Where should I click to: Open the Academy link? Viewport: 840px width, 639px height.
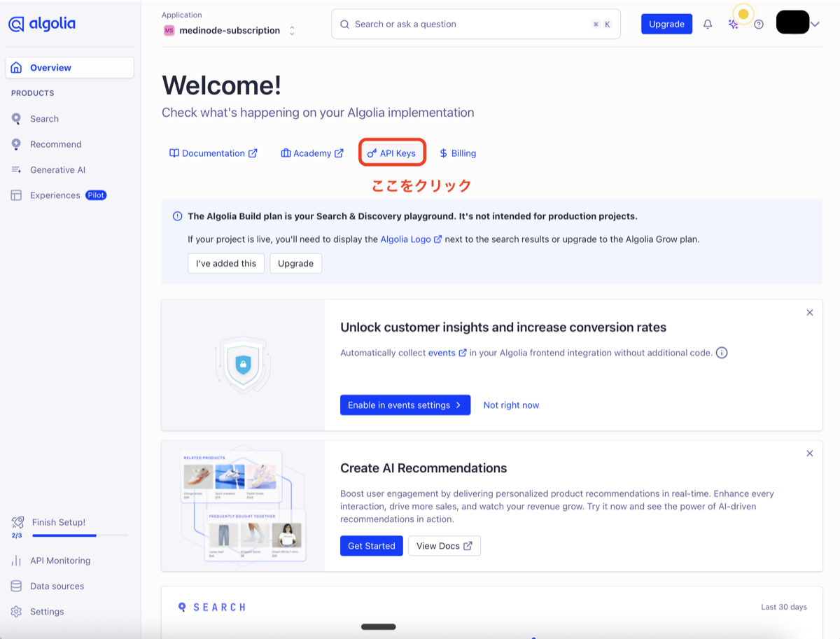coord(312,153)
